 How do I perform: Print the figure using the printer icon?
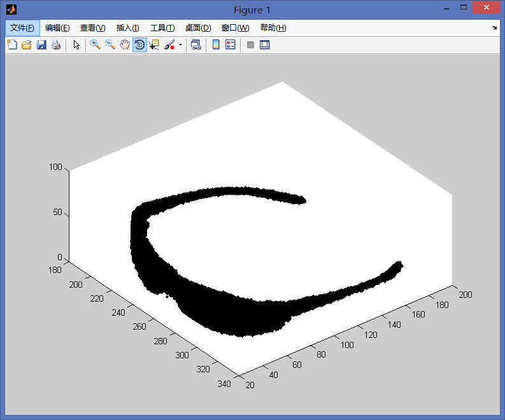[x=56, y=45]
